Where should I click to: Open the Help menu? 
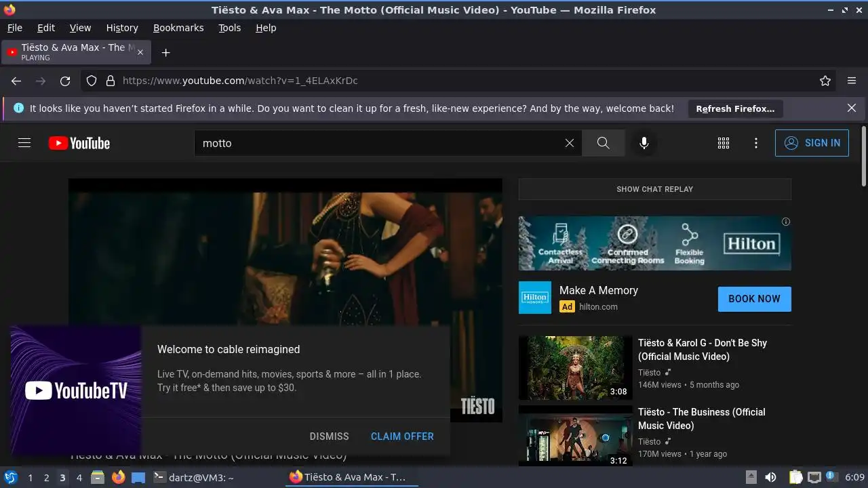point(266,28)
